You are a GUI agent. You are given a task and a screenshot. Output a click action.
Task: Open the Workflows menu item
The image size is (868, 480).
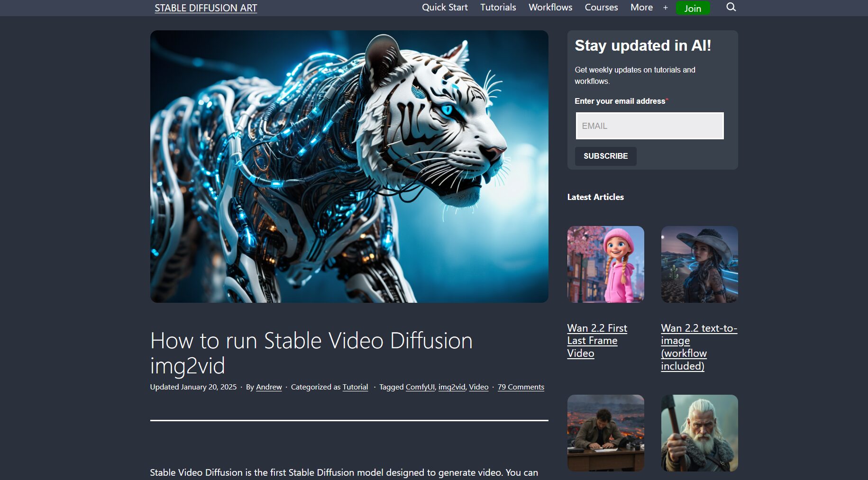point(550,7)
